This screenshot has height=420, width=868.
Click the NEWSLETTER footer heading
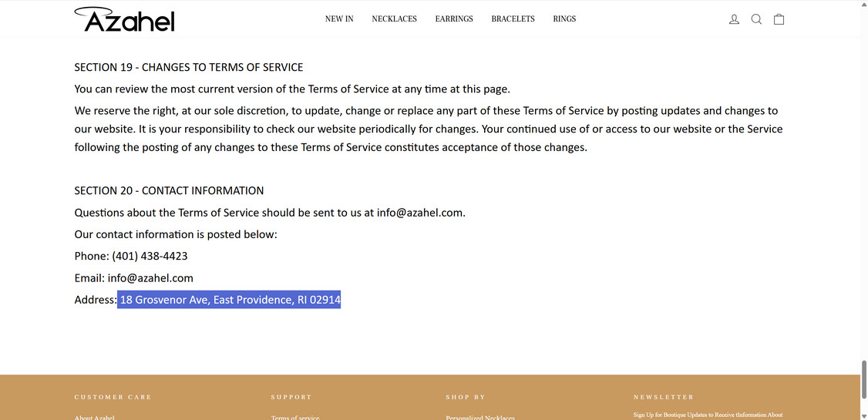coord(664,398)
